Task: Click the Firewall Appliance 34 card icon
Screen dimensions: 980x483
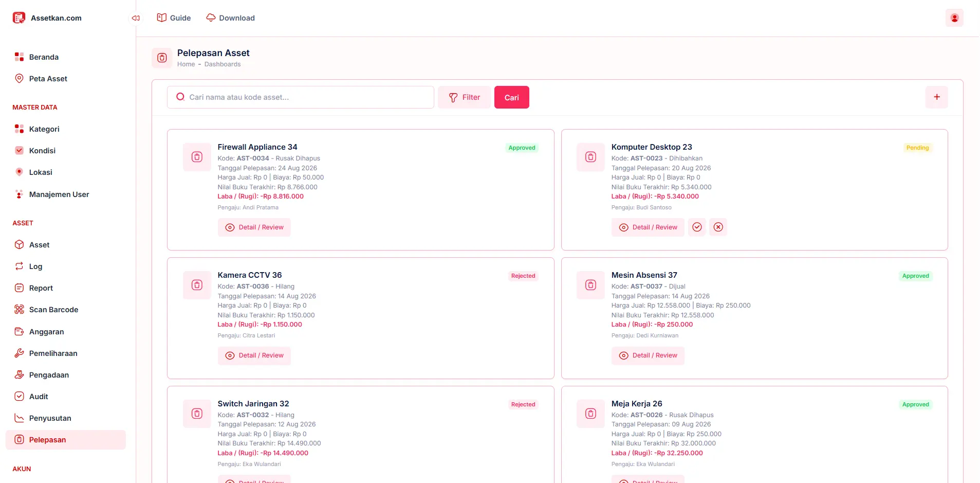Action: point(197,157)
